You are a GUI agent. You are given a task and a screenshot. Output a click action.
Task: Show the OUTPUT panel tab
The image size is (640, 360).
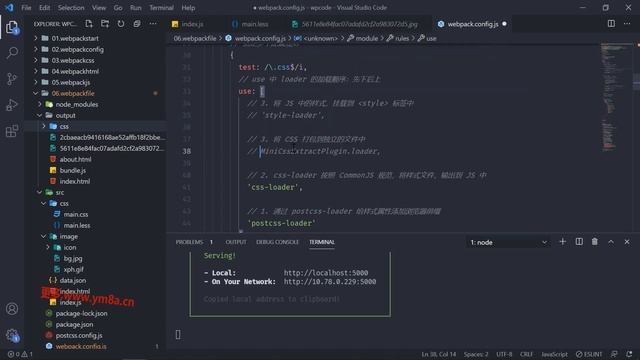click(236, 242)
